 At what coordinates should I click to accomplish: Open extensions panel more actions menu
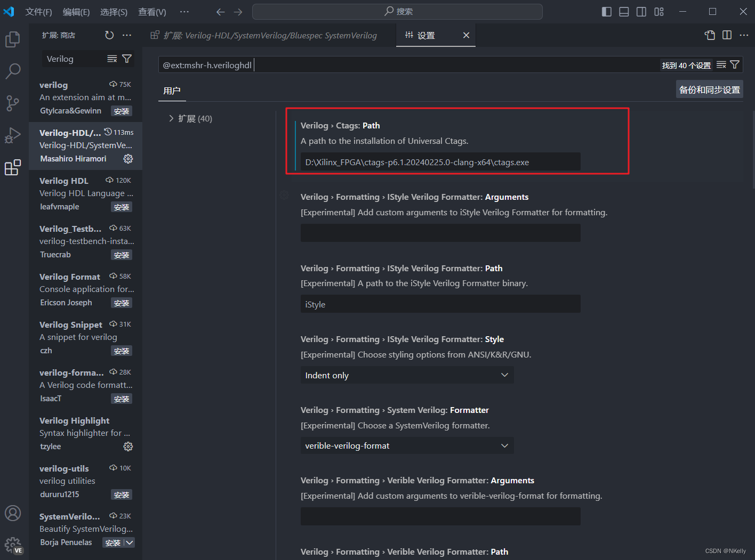coord(127,35)
